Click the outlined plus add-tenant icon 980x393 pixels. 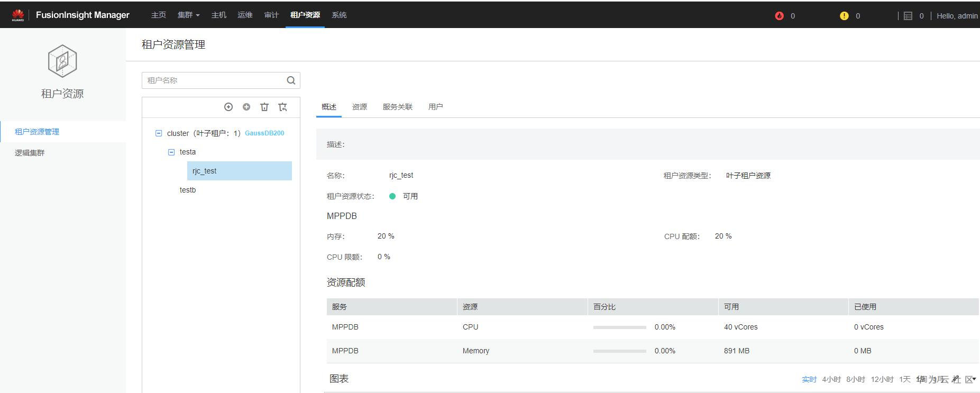tap(228, 107)
